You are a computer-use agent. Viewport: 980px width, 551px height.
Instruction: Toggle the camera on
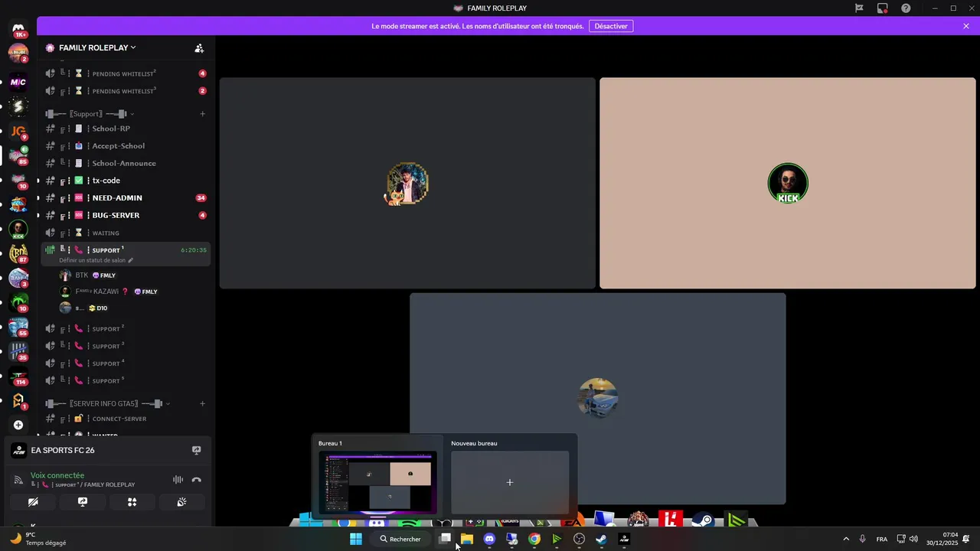coord(33,502)
